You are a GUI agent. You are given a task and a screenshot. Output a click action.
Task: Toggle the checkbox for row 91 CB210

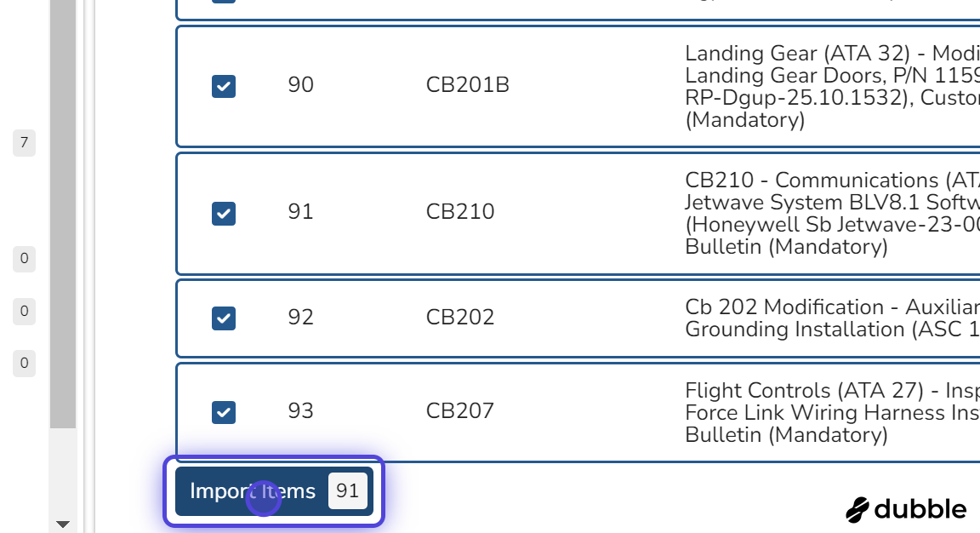[x=224, y=214]
